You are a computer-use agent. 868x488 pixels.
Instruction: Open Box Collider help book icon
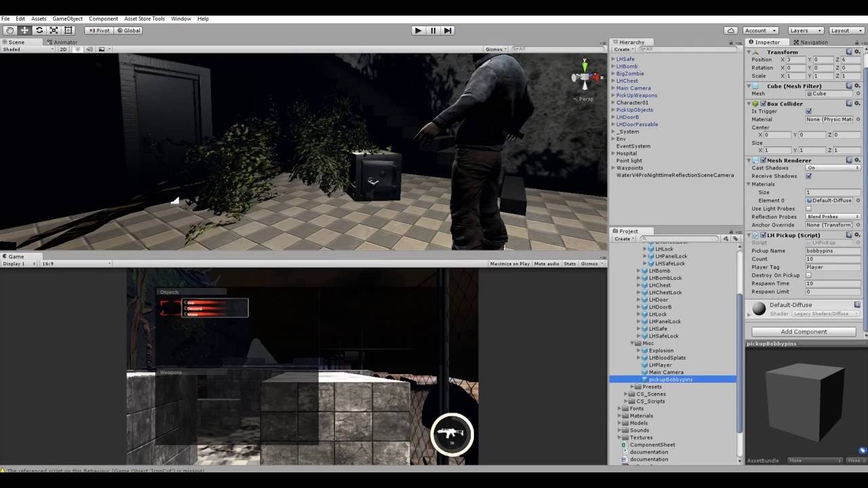point(849,104)
